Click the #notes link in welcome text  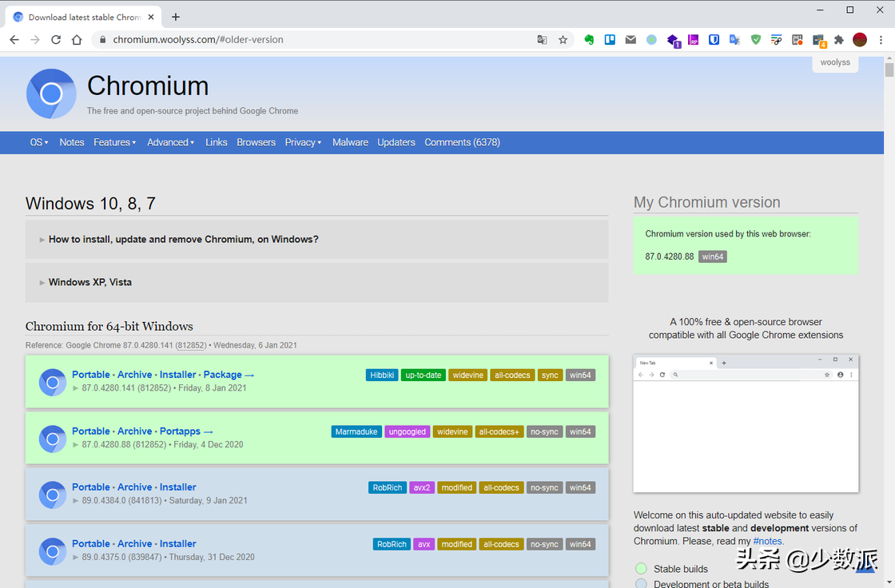point(767,541)
